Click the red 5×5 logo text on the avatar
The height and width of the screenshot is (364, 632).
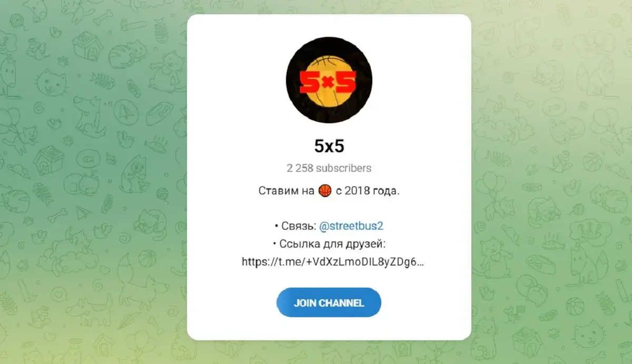[328, 82]
